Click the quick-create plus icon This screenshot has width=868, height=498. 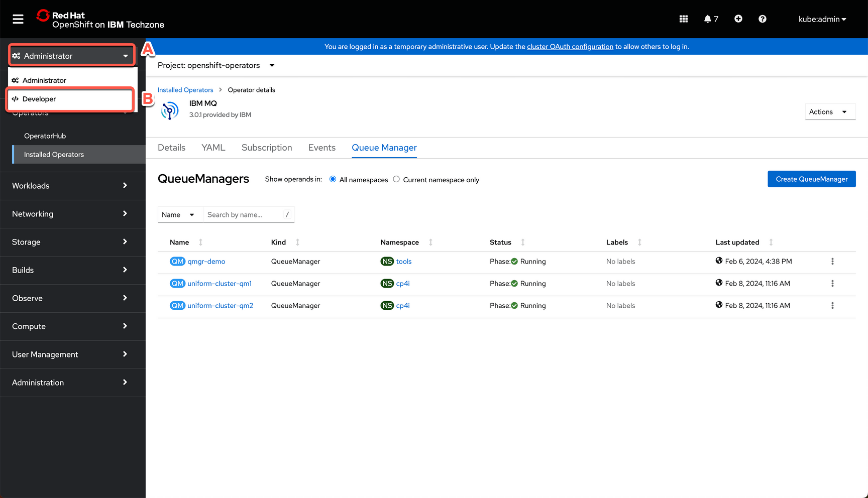click(738, 19)
